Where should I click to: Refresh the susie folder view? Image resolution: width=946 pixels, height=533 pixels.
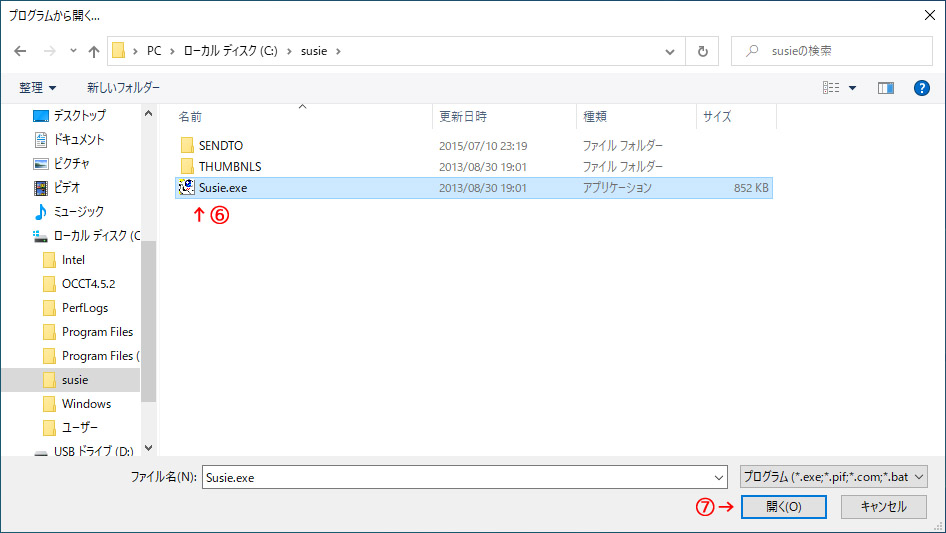[x=702, y=51]
